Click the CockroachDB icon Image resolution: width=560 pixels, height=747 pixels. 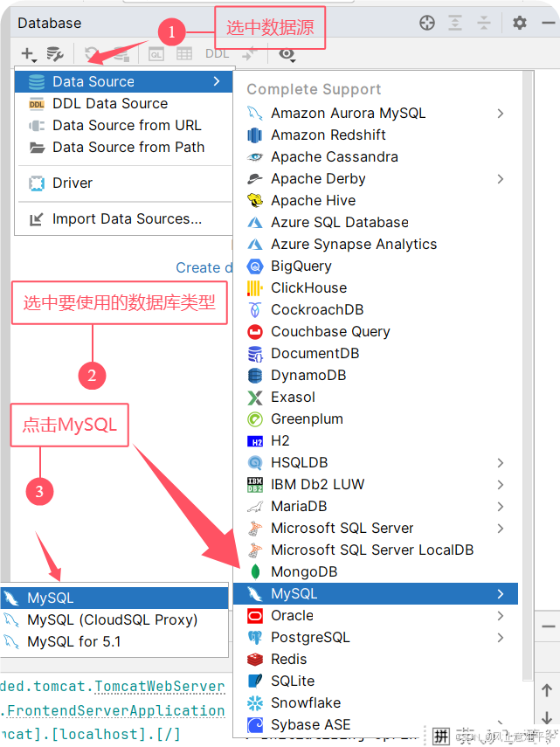pos(255,310)
